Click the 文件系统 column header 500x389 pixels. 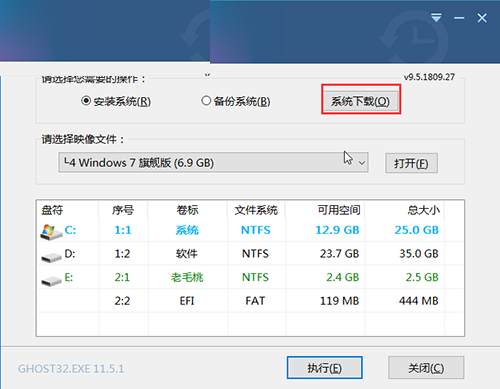[256, 210]
